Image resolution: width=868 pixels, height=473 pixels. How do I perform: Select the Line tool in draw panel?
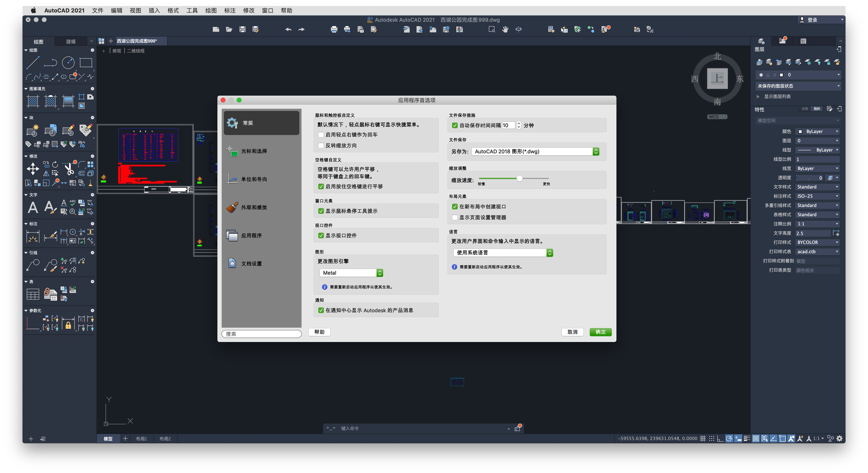pos(33,63)
